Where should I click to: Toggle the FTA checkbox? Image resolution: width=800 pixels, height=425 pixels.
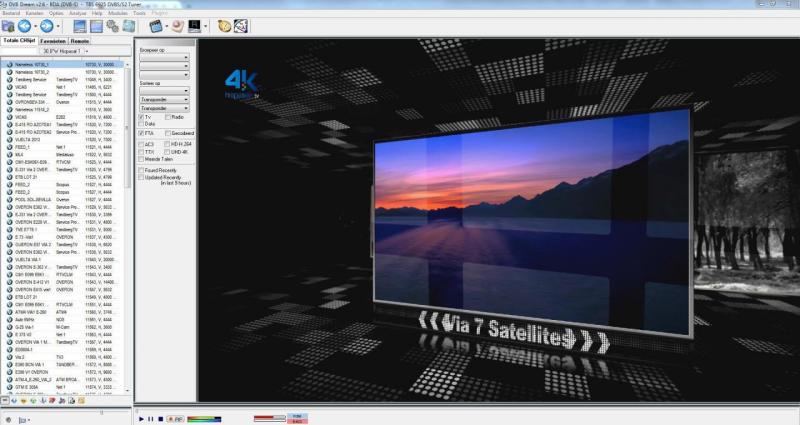[141, 131]
